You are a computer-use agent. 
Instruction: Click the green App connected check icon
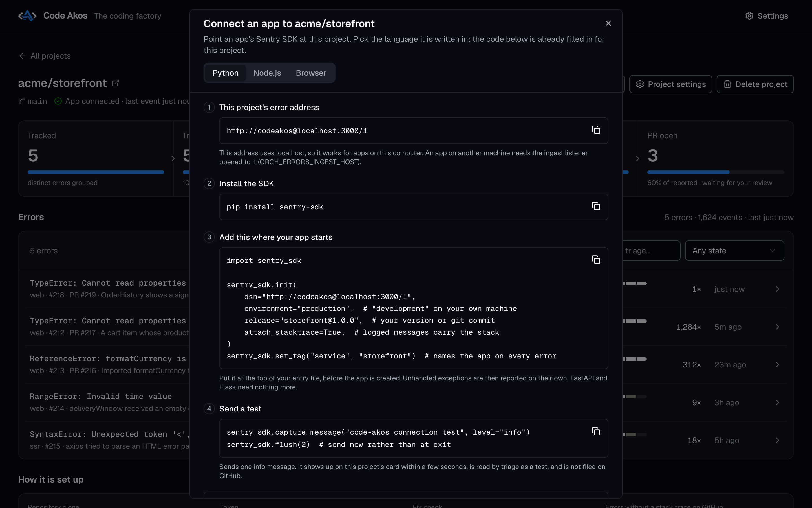tap(58, 101)
